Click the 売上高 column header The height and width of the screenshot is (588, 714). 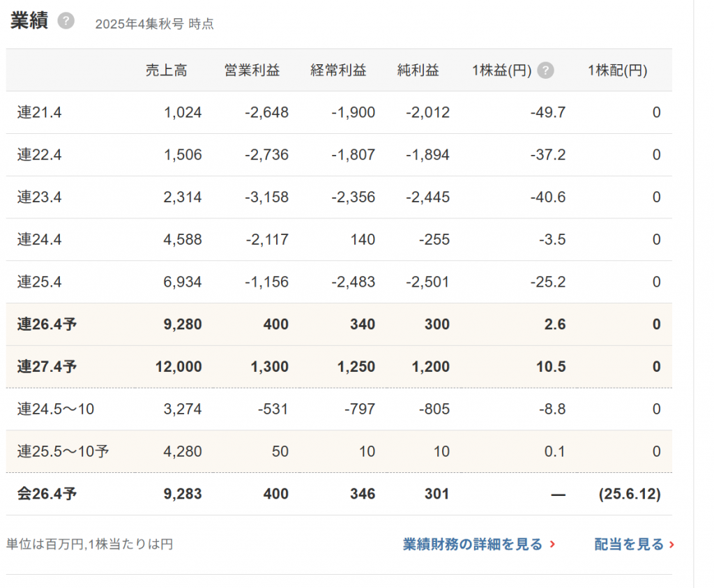[x=166, y=70]
